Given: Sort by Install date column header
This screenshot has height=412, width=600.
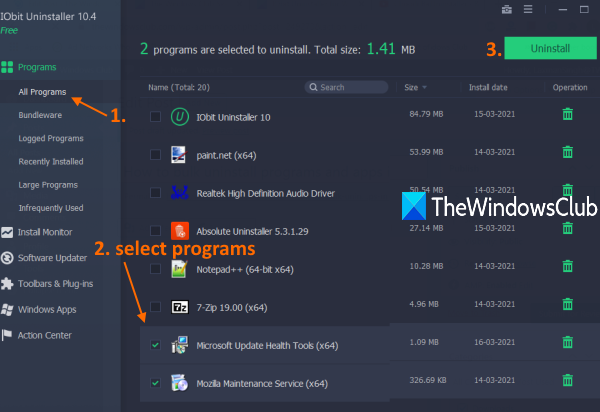Looking at the screenshot, I should point(488,88).
